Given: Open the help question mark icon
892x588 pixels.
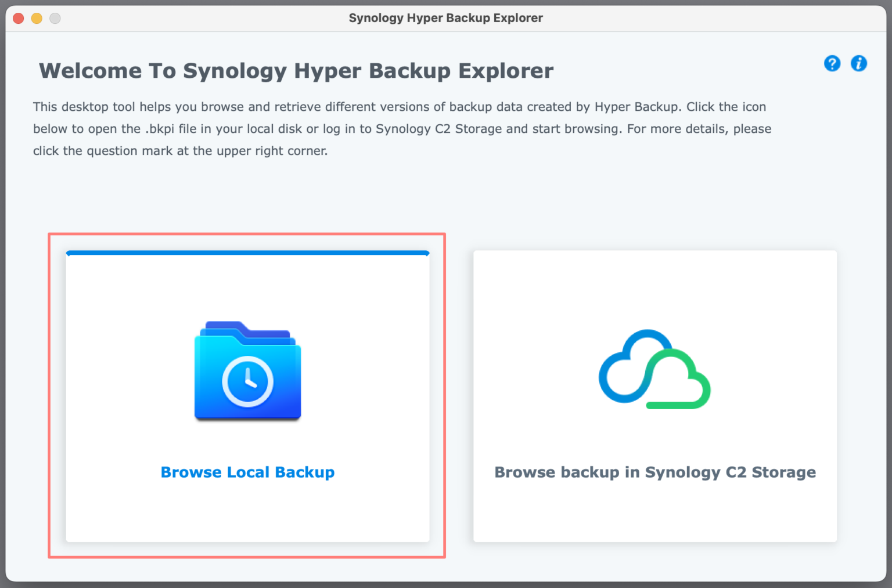Looking at the screenshot, I should point(832,63).
